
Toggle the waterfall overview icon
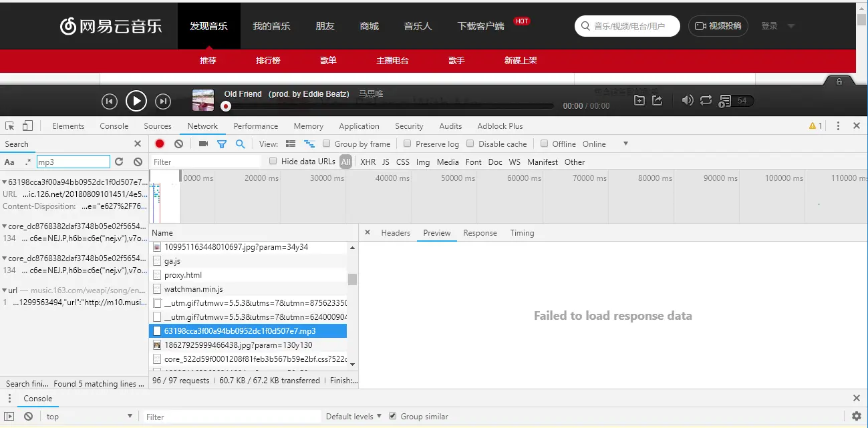309,144
